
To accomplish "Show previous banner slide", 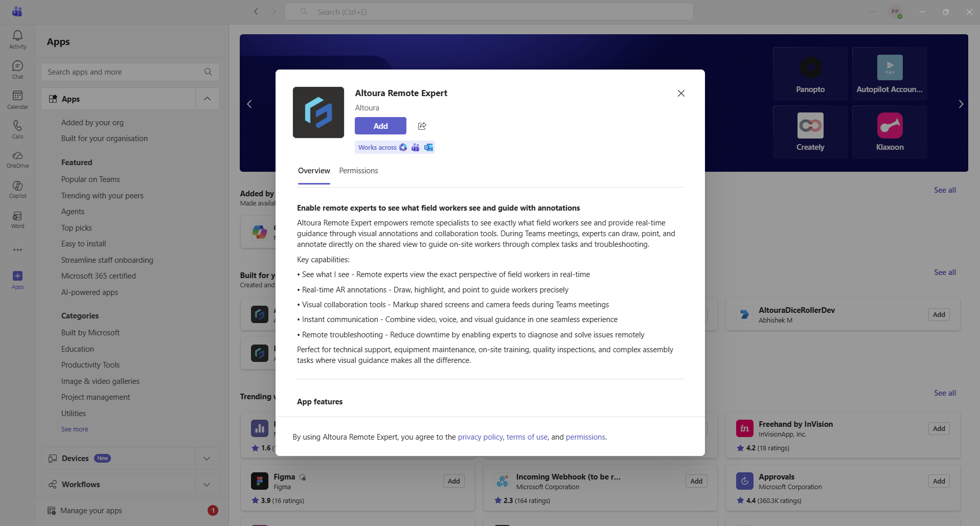I will (249, 104).
